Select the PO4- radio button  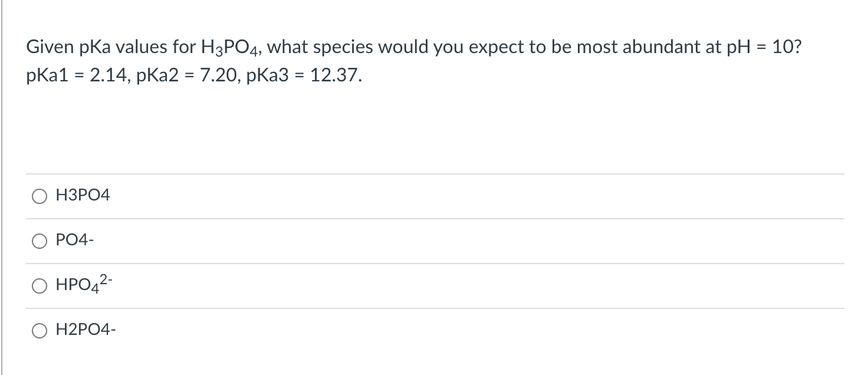[x=40, y=241]
